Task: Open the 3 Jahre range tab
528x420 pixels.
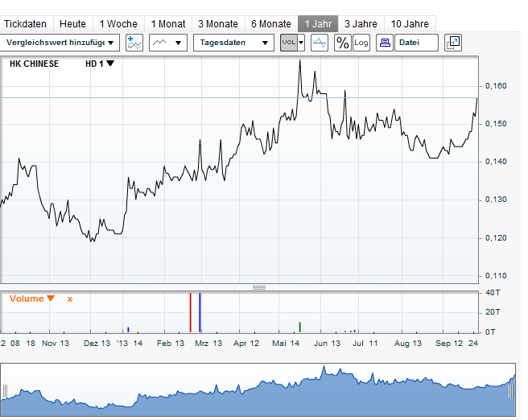Action: click(x=361, y=24)
